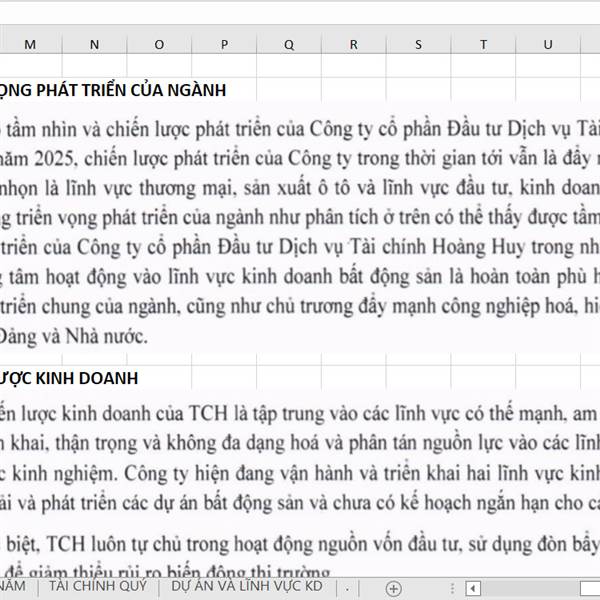Click line 'kinh nghiệm. Công ty hiện đang'
The height and width of the screenshot is (600, 600).
pyautogui.click(x=300, y=473)
